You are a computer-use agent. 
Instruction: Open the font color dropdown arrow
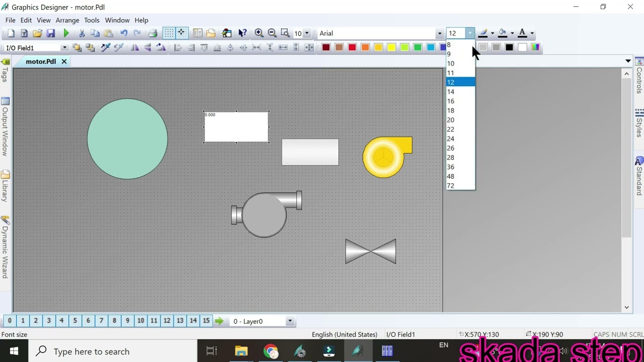pyautogui.click(x=532, y=33)
